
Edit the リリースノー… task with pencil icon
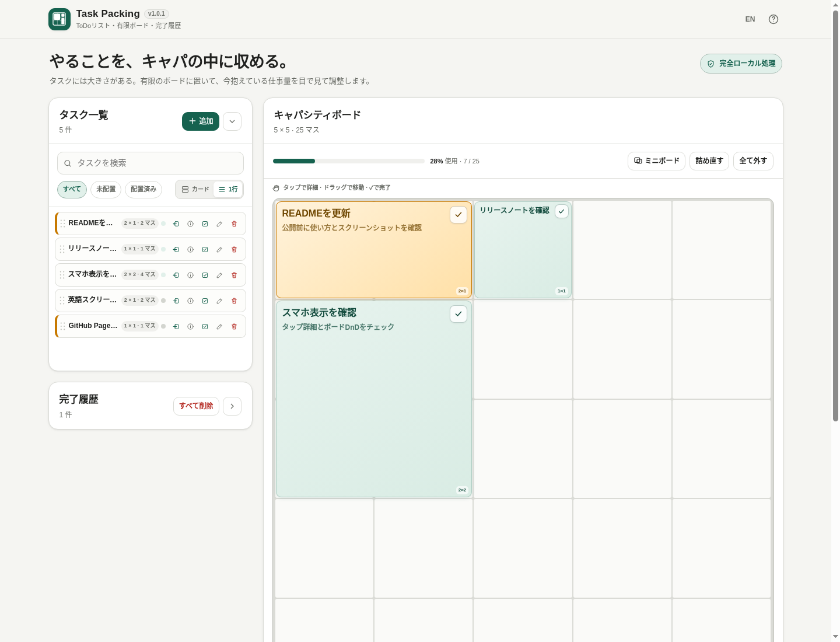(219, 249)
